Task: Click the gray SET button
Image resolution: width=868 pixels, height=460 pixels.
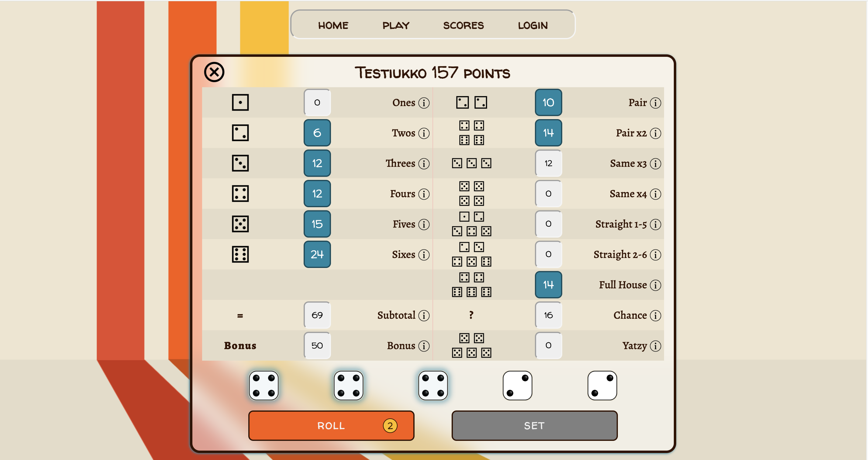Action: [x=534, y=425]
